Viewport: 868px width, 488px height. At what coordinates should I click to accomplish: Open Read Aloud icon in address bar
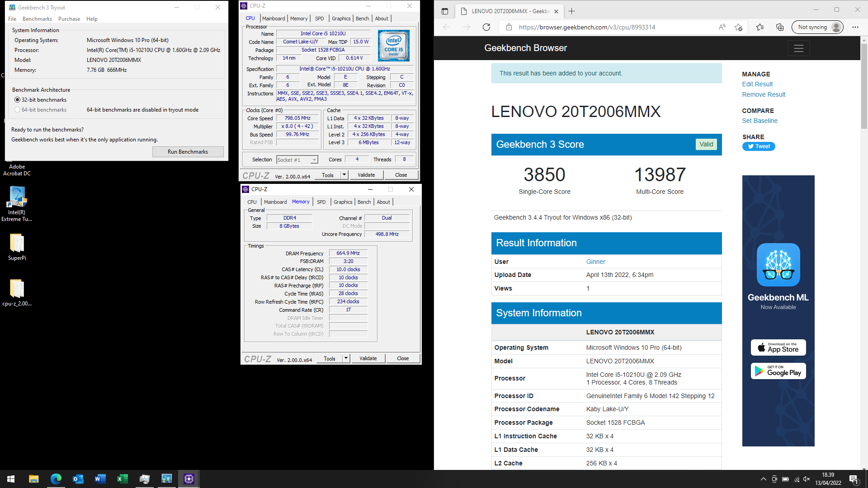(x=722, y=27)
